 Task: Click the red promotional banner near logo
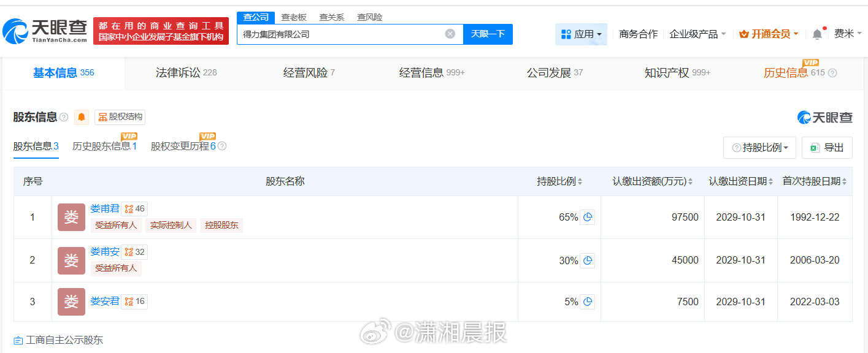161,31
